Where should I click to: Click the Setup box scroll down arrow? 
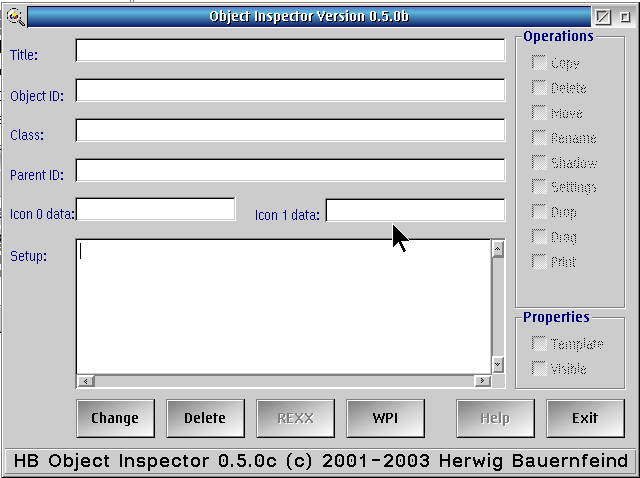click(497, 365)
